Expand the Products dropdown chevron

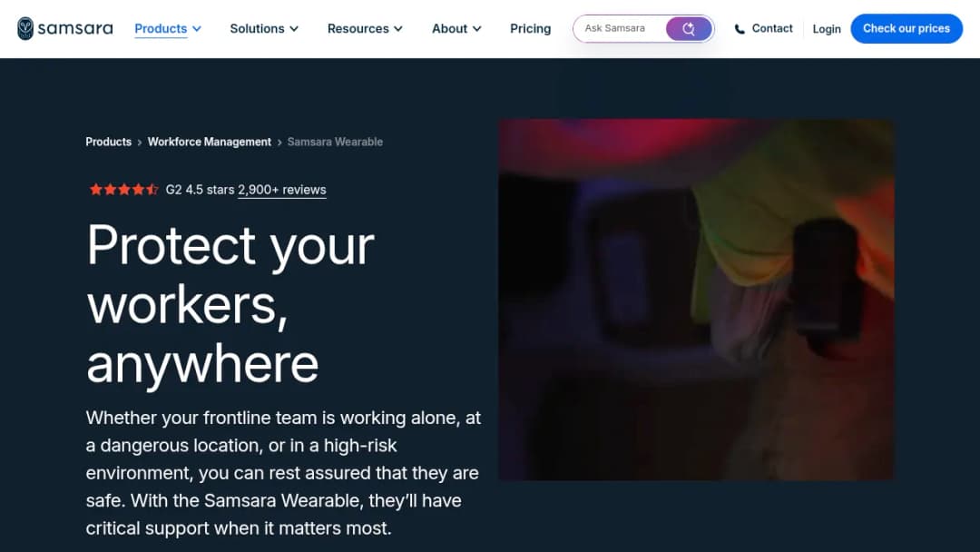coord(197,29)
